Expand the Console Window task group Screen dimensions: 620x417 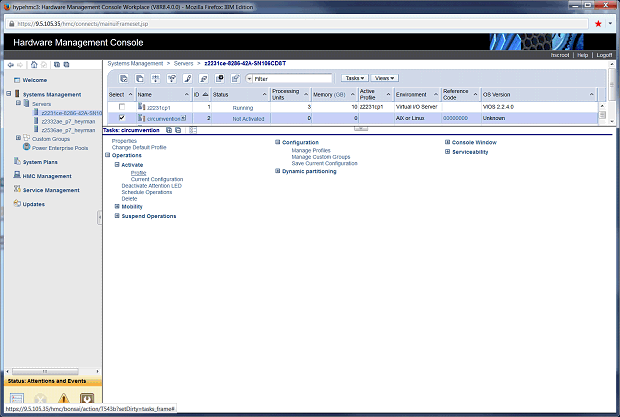(448, 142)
